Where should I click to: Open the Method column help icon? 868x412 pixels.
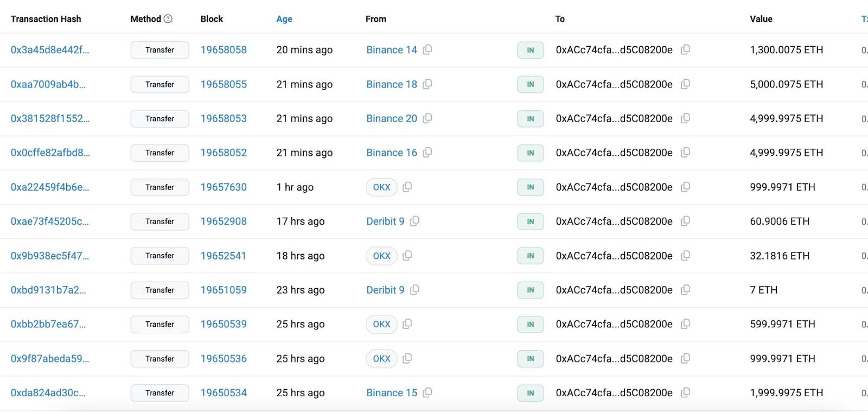[x=168, y=19]
